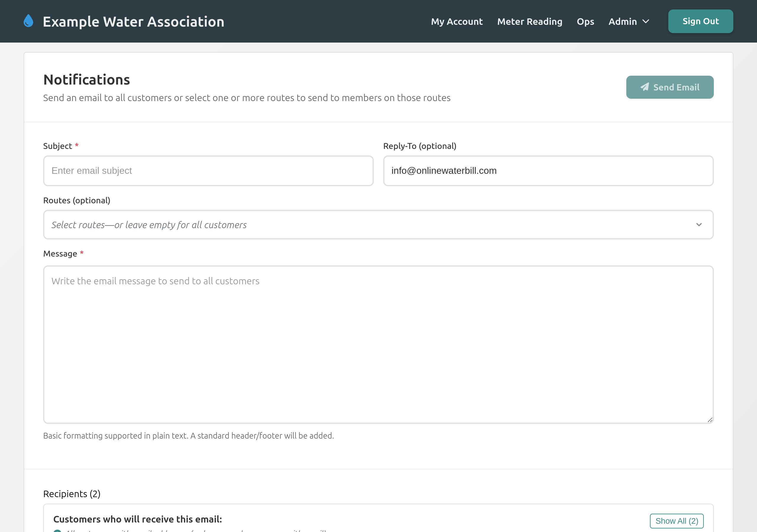This screenshot has width=757, height=532.
Task: Click the Recipients (2) heading
Action: (x=72, y=494)
